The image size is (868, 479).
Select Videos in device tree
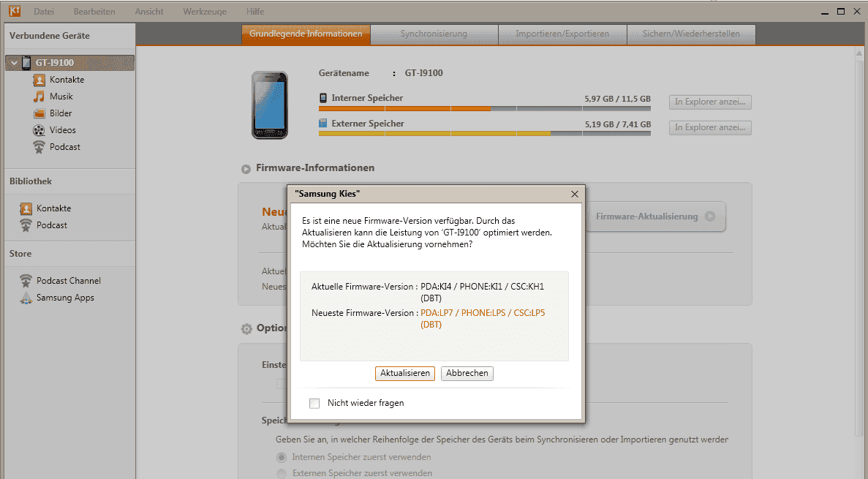click(63, 130)
